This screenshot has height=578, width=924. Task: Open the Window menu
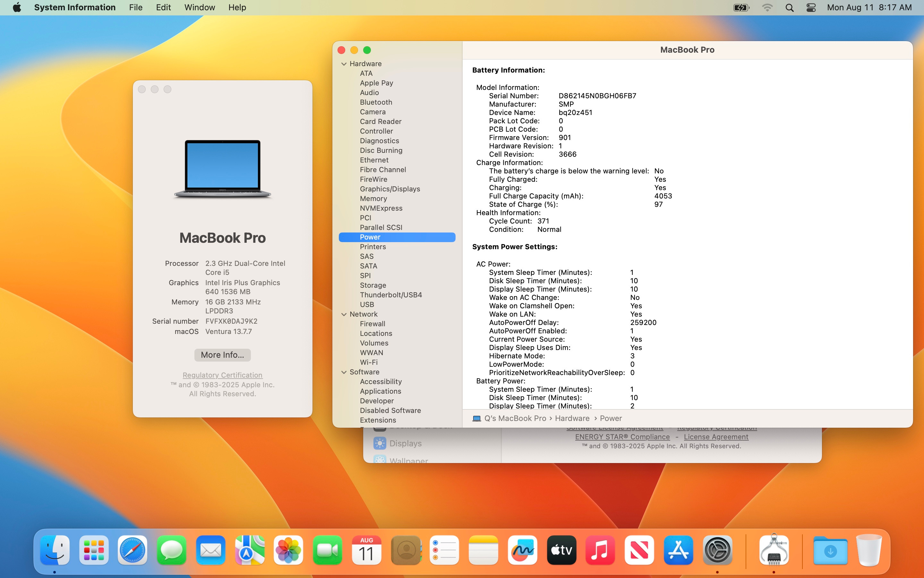[200, 7]
